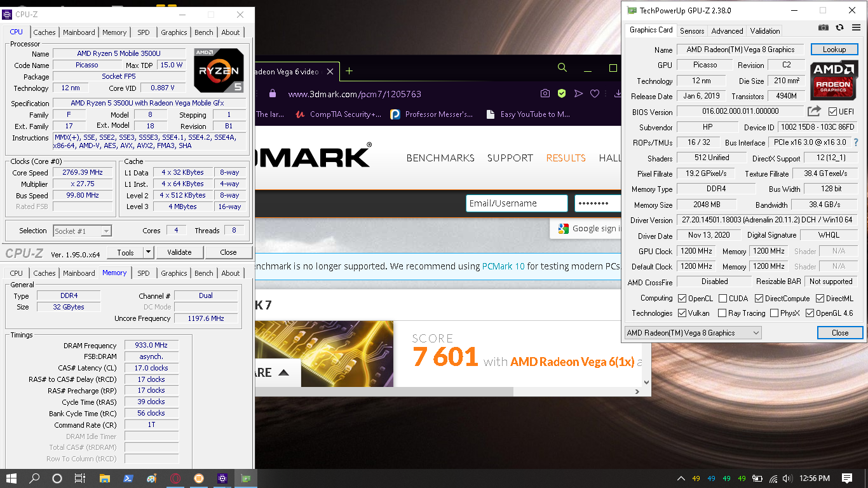Open the SPD tab in upper CPU-Z
The width and height of the screenshot is (868, 488).
click(144, 32)
